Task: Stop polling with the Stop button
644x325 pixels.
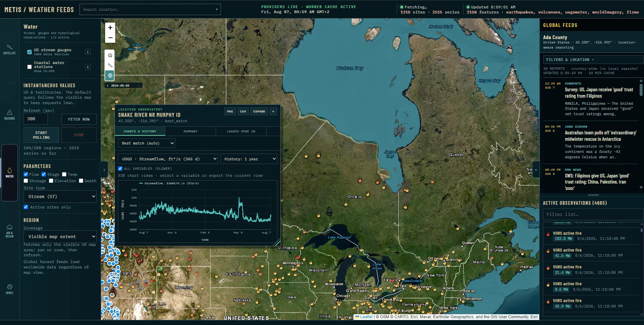Action: point(79,135)
